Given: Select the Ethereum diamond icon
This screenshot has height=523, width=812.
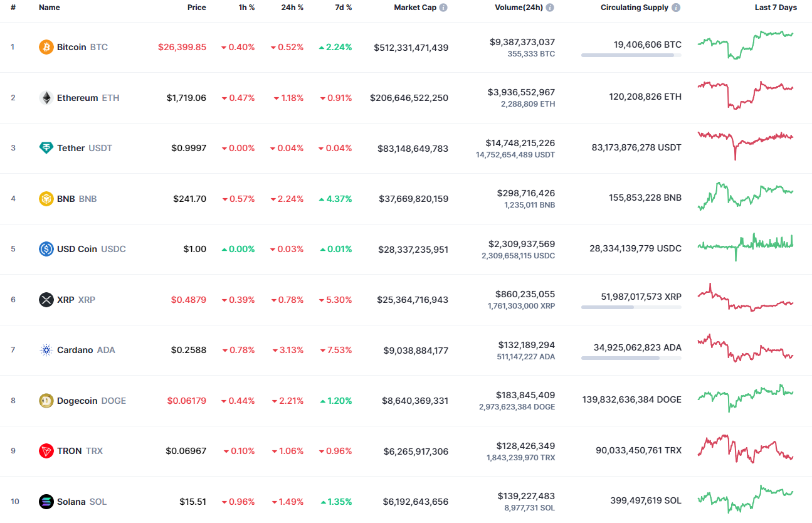Looking at the screenshot, I should tap(46, 97).
